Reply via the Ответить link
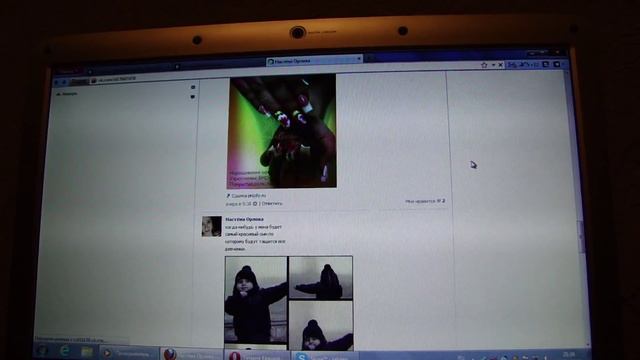Image resolution: width=640 pixels, height=360 pixels. point(271,203)
